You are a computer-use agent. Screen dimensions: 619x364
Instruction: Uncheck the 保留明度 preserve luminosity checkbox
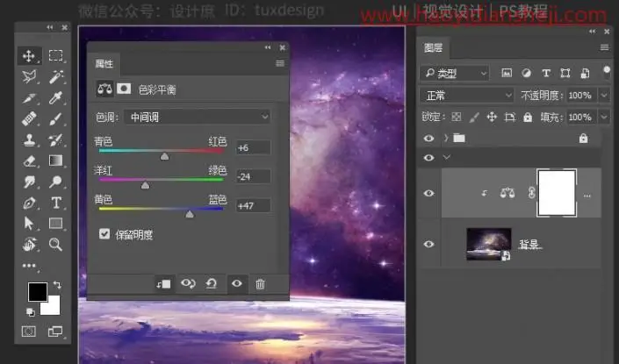point(104,234)
